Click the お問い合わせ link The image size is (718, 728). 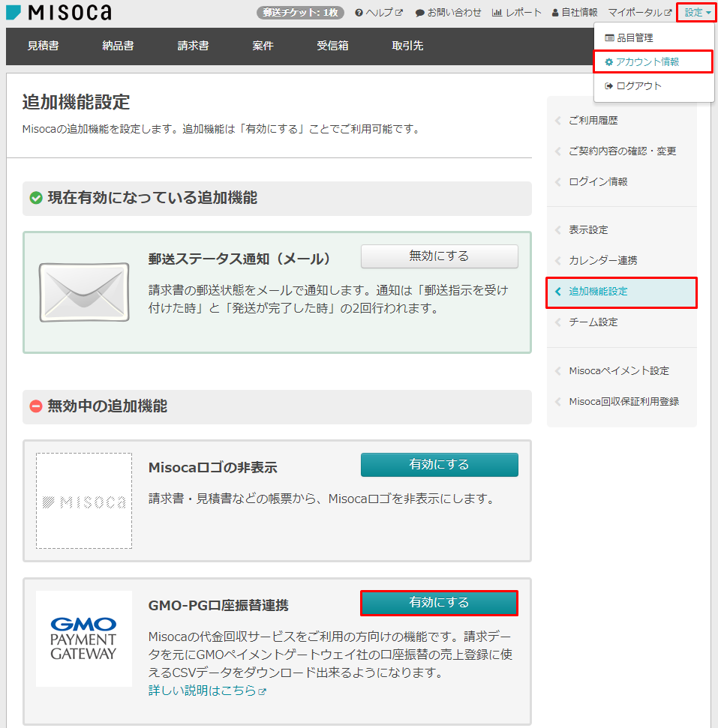pos(448,13)
